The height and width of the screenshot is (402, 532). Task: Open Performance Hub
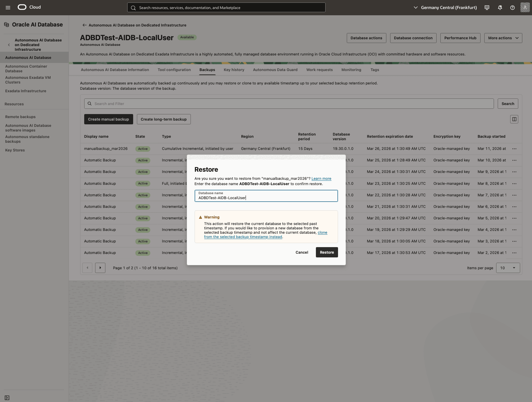(460, 38)
